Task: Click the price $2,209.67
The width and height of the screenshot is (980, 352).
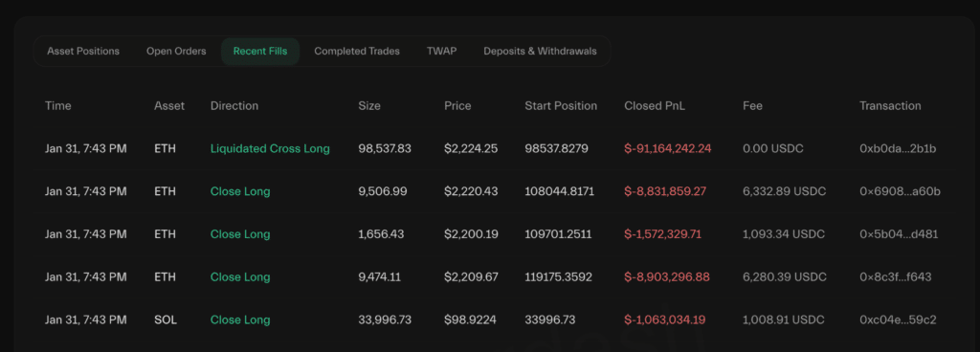Action: pyautogui.click(x=471, y=277)
